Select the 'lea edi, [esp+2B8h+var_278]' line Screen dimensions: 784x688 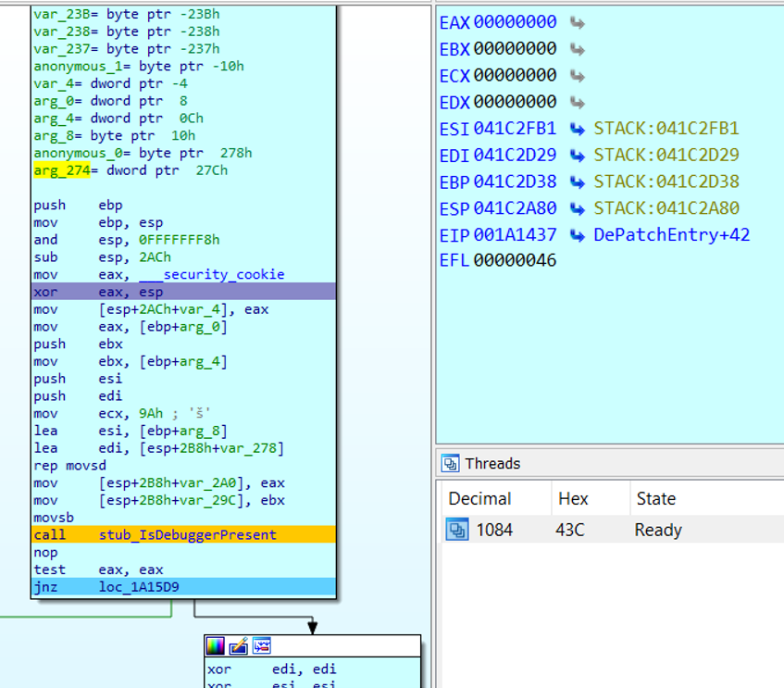click(159, 448)
